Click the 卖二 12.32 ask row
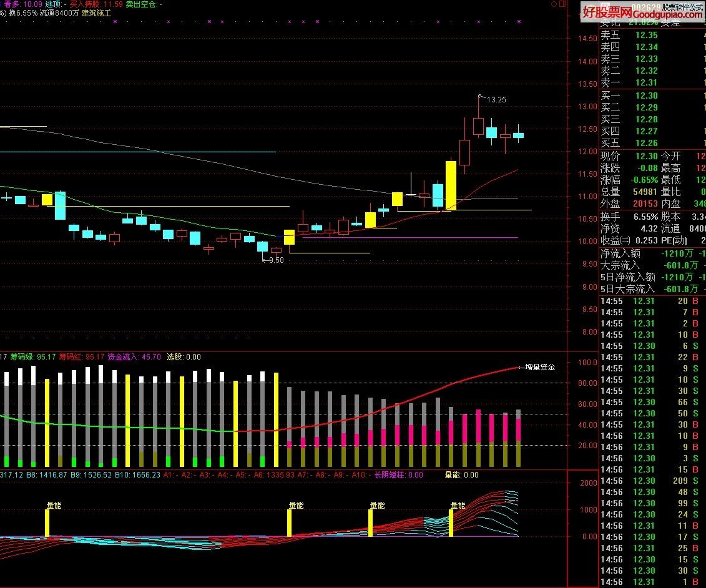 coord(652,71)
